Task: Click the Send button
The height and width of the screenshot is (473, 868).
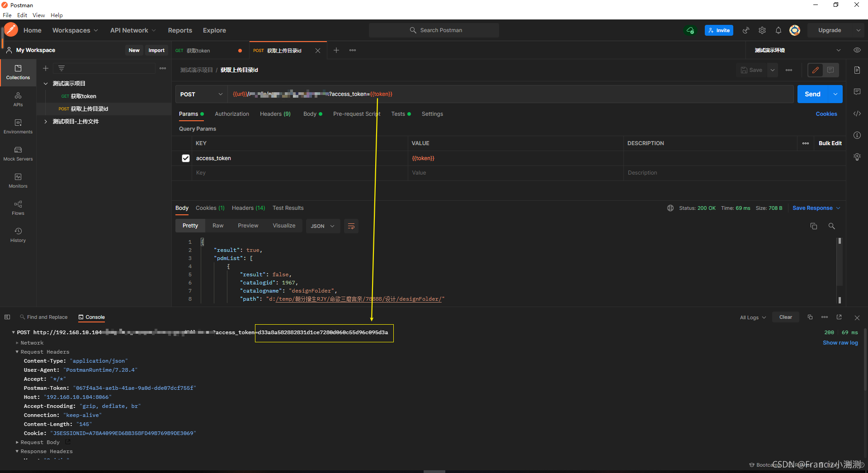Action: pyautogui.click(x=812, y=94)
